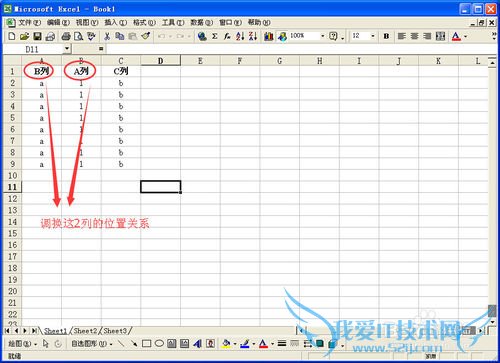Toggle Align Right
500x363 pixels.
click(427, 36)
